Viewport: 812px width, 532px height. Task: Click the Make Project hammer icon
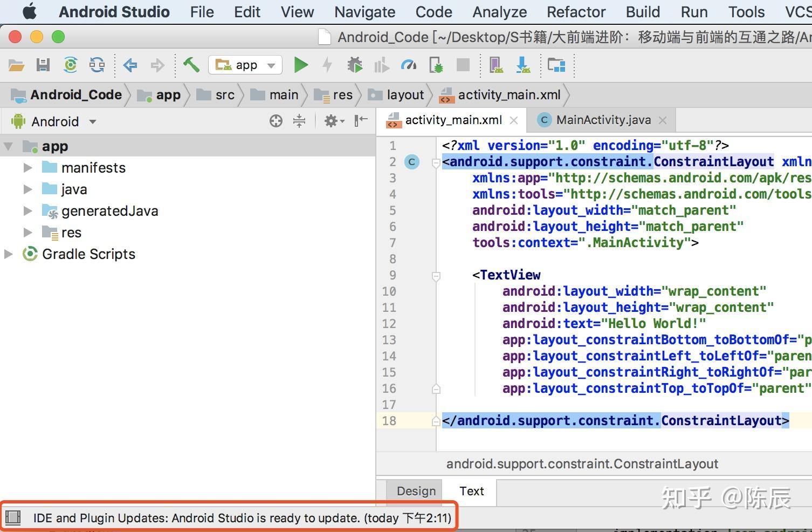(191, 65)
